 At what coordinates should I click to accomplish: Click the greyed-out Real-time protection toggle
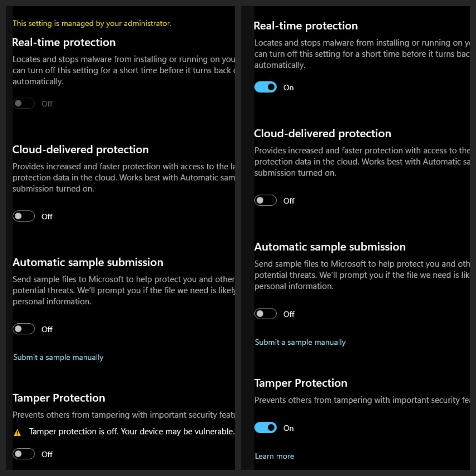24,103
